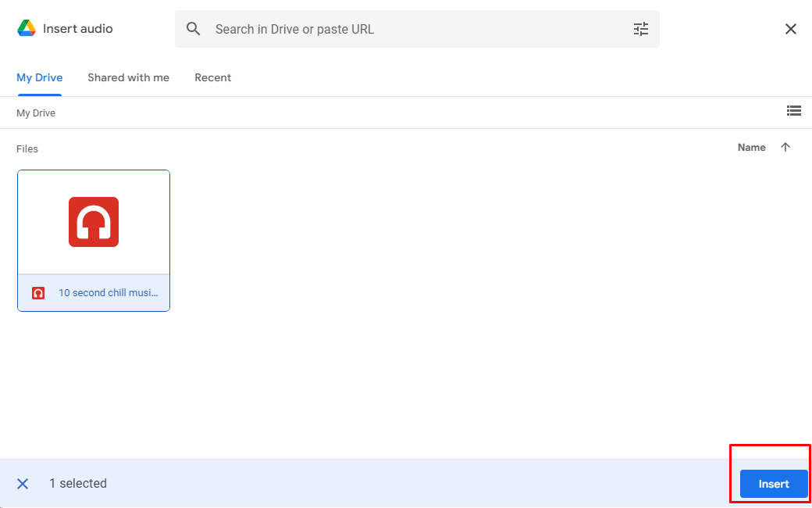The width and height of the screenshot is (812, 508).
Task: Switch to list view layout
Action: [x=793, y=110]
